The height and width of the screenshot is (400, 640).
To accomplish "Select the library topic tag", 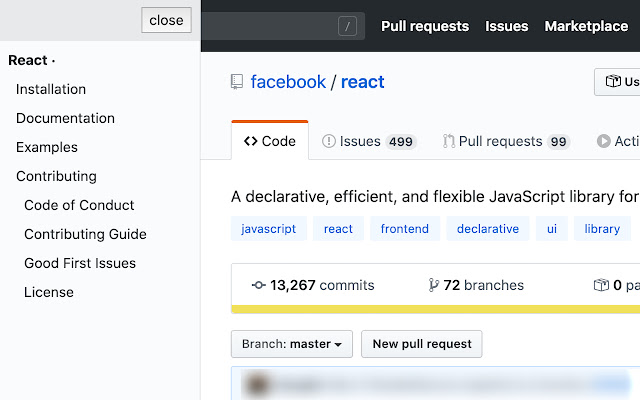I will pyautogui.click(x=602, y=229).
